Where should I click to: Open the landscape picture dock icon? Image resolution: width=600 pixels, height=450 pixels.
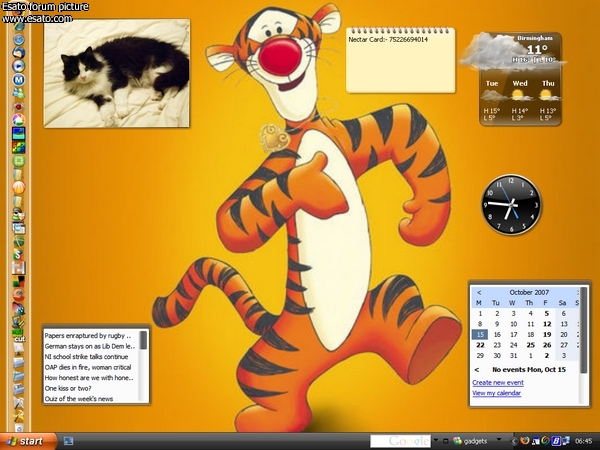[x=18, y=134]
